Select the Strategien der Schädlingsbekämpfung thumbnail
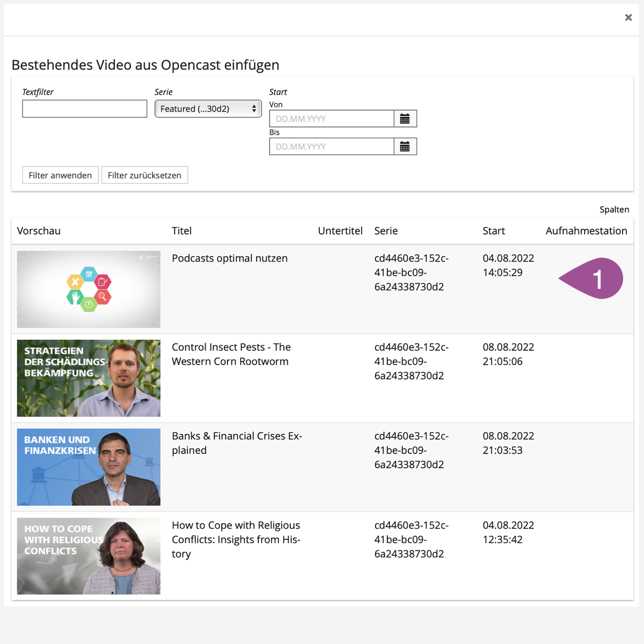The height and width of the screenshot is (644, 644). point(89,378)
